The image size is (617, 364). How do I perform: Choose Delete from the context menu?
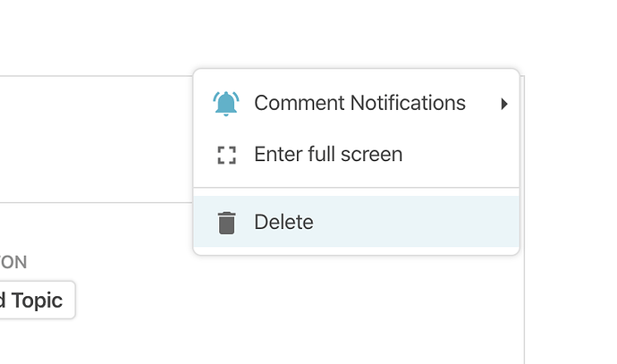pos(283,223)
